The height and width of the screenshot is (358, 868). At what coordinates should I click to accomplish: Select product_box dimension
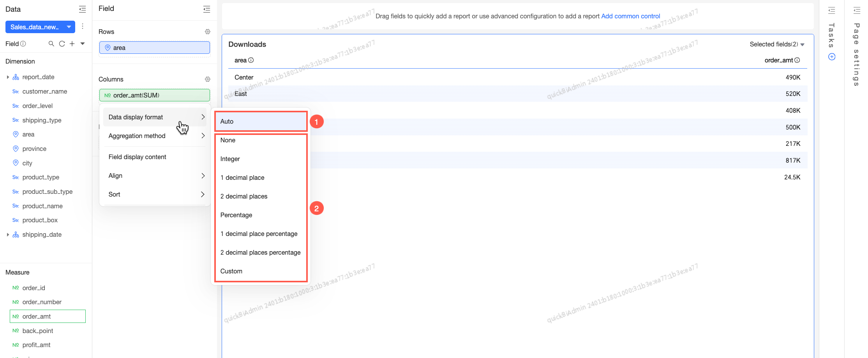coord(40,220)
